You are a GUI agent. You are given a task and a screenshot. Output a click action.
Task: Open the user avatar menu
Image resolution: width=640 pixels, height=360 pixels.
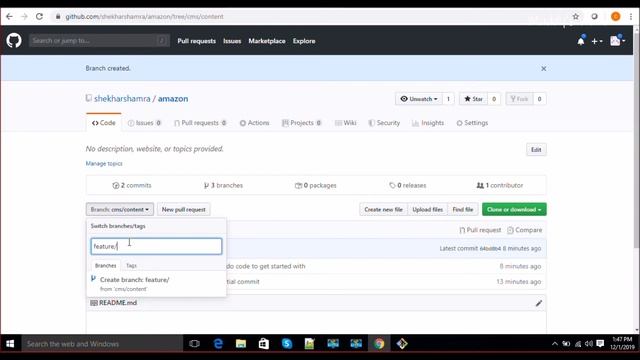click(x=618, y=41)
